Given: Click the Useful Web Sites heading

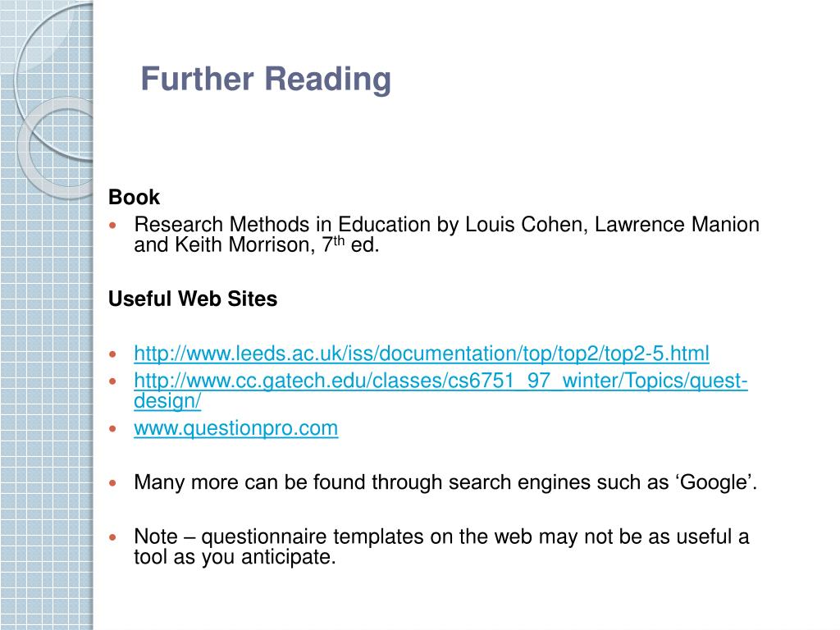Looking at the screenshot, I should [193, 299].
